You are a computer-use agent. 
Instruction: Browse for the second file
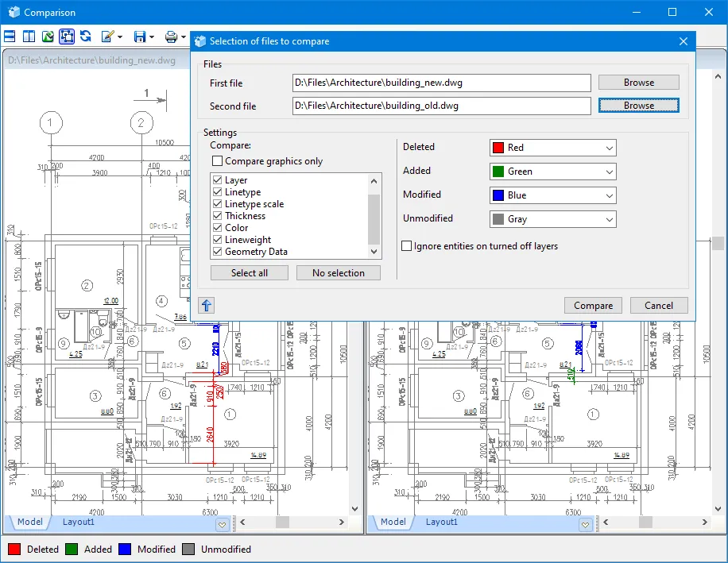639,106
